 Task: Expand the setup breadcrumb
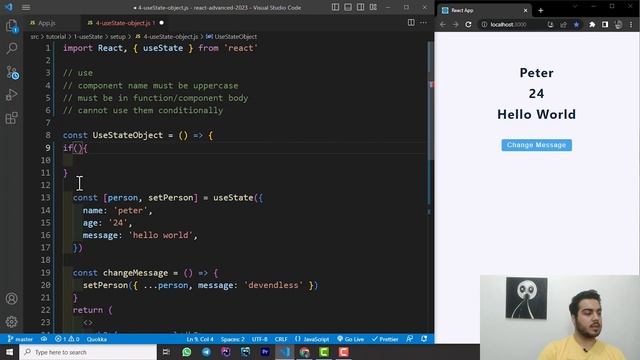click(x=118, y=37)
